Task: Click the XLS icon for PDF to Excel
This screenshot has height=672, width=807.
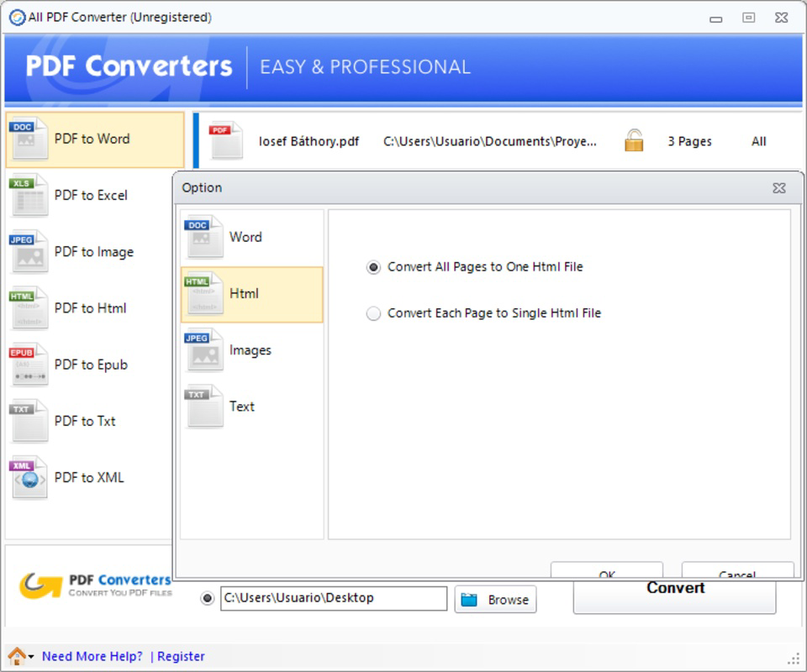Action: [29, 196]
